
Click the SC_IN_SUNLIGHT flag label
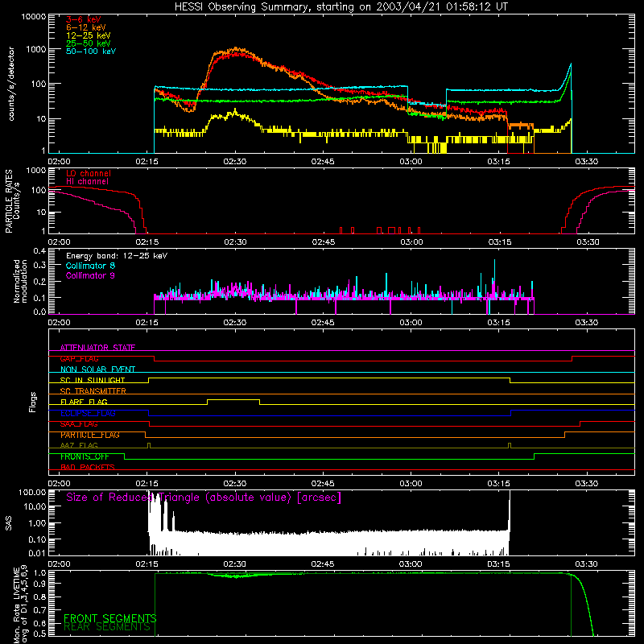pyautogui.click(x=93, y=380)
